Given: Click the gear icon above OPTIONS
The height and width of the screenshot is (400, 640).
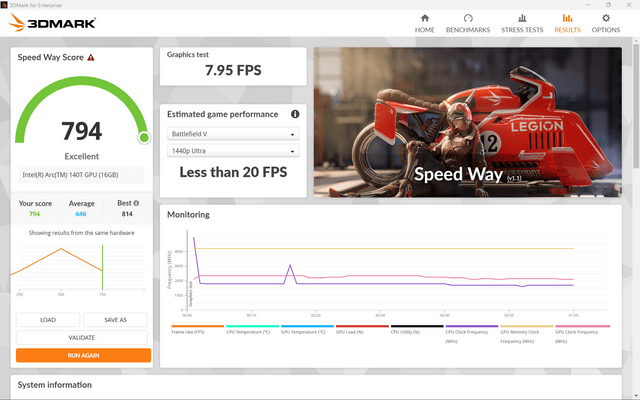Looking at the screenshot, I should tap(606, 18).
